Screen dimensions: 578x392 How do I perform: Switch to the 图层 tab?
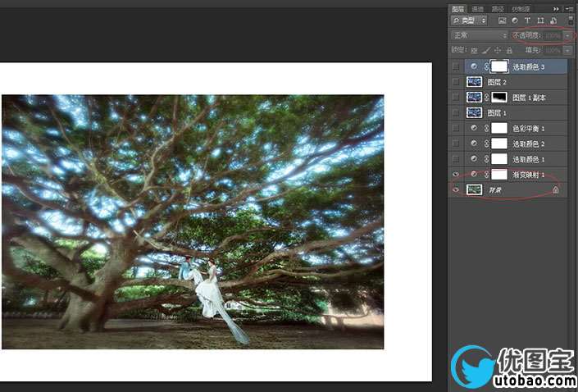pos(458,9)
